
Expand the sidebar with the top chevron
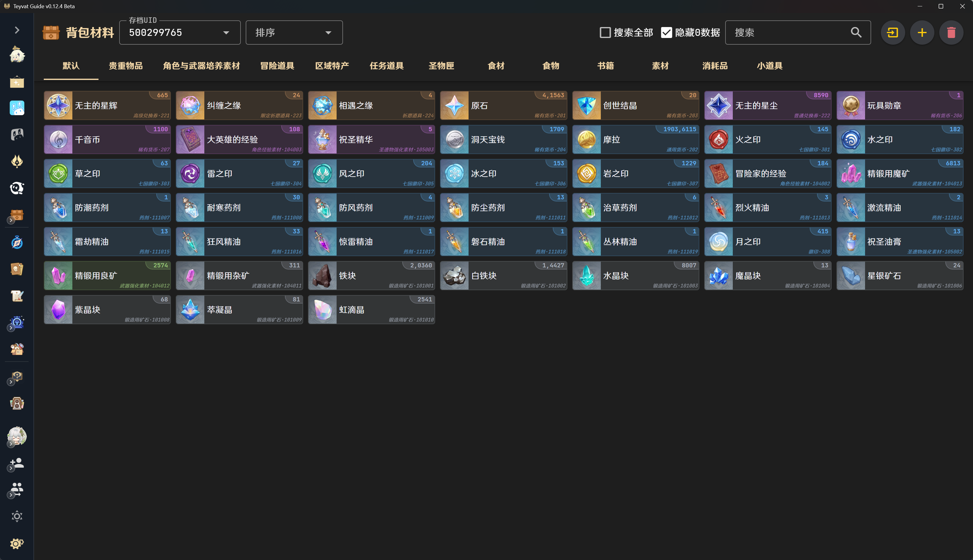point(17,30)
